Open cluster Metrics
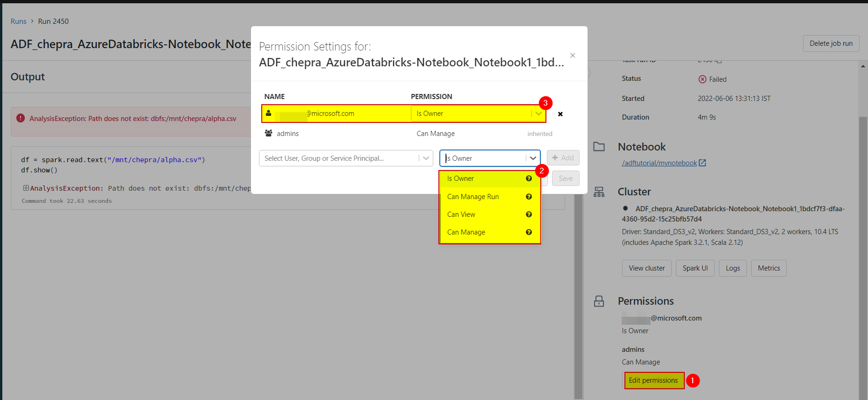 [x=769, y=268]
